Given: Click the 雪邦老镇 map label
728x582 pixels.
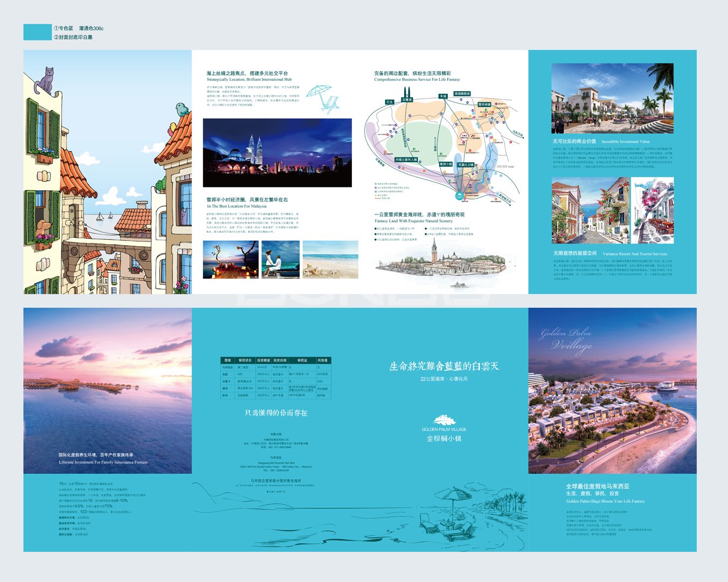Looking at the screenshot, I should pos(484,105).
